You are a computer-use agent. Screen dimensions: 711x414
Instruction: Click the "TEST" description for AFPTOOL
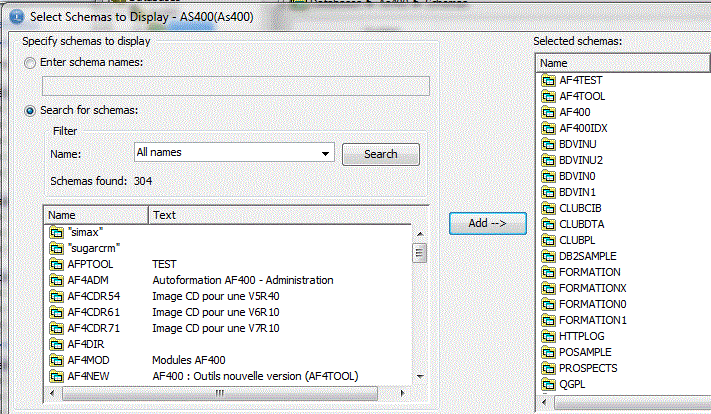pyautogui.click(x=164, y=264)
